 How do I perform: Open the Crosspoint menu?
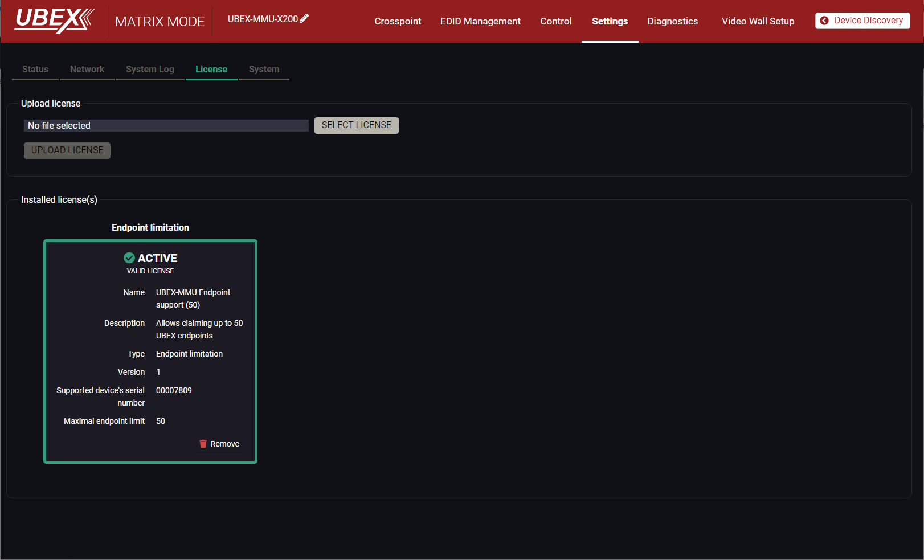(x=398, y=21)
